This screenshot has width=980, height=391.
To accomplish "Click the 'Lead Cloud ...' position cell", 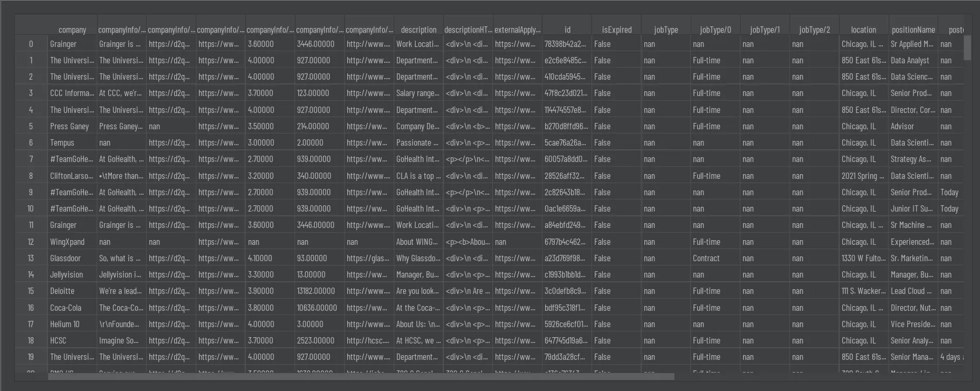I will click(x=914, y=291).
